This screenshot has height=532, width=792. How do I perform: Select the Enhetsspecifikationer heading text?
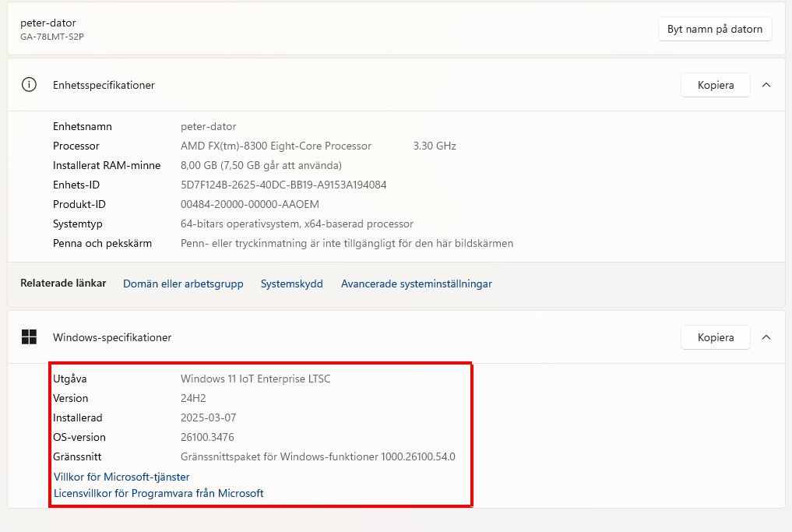tap(104, 86)
